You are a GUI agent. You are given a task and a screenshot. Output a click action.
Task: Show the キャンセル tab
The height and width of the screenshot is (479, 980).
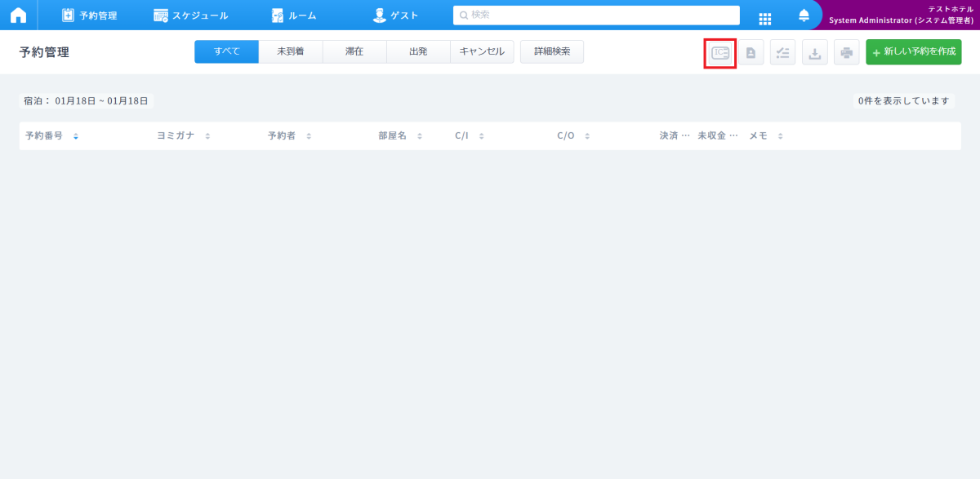click(x=482, y=51)
